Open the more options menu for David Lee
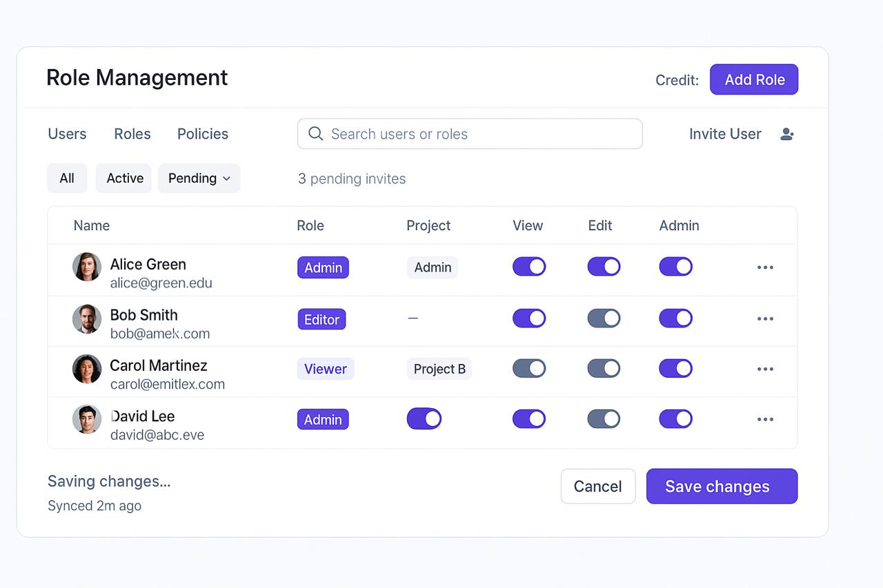Screen dimensions: 883x588 click(x=765, y=419)
